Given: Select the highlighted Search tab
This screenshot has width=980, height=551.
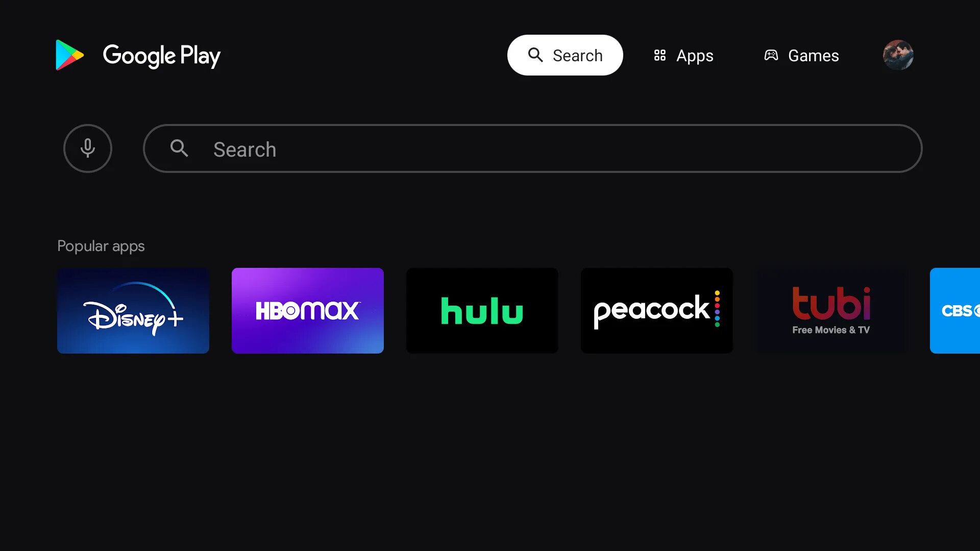Looking at the screenshot, I should (565, 55).
